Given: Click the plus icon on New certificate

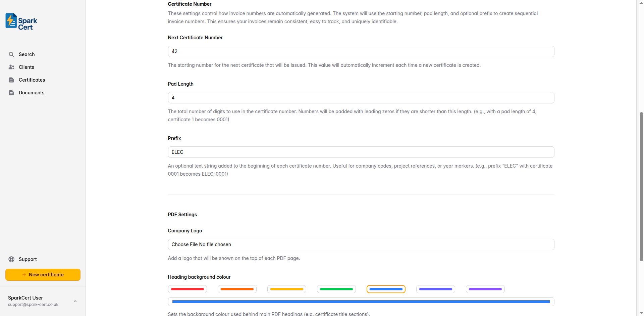Looking at the screenshot, I should coord(24,275).
